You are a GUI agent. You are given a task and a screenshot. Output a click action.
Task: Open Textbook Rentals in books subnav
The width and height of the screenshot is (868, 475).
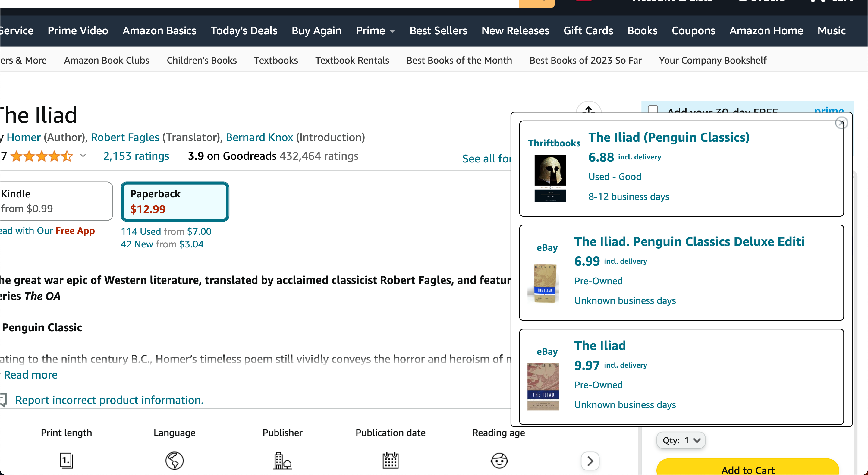pos(352,60)
